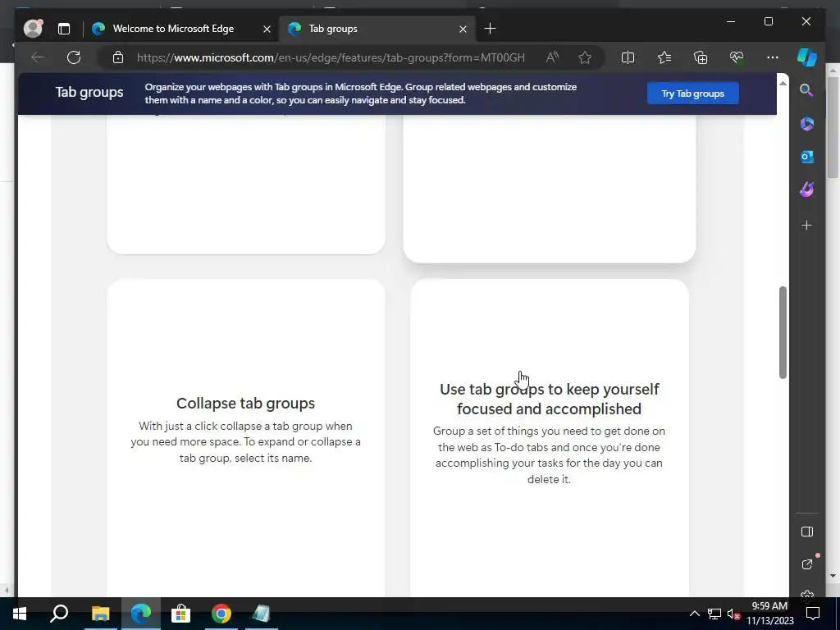Open the Favorites list button

pos(664,57)
